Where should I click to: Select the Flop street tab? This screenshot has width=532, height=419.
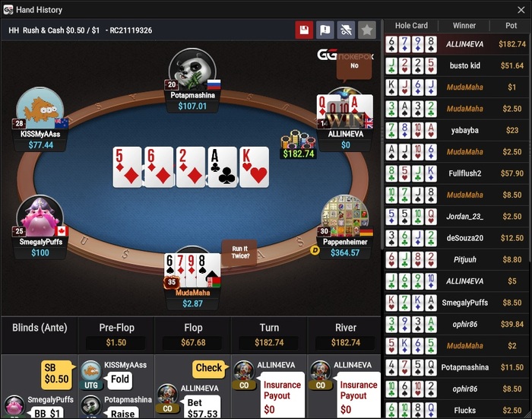pos(193,335)
